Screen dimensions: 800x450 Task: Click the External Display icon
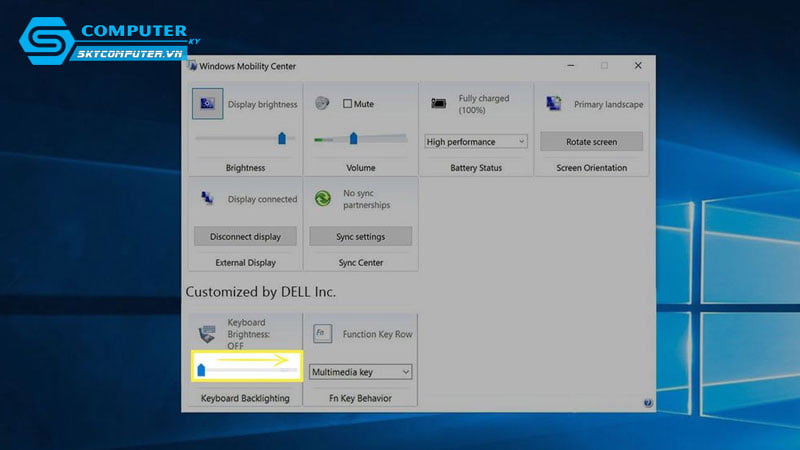[207, 198]
